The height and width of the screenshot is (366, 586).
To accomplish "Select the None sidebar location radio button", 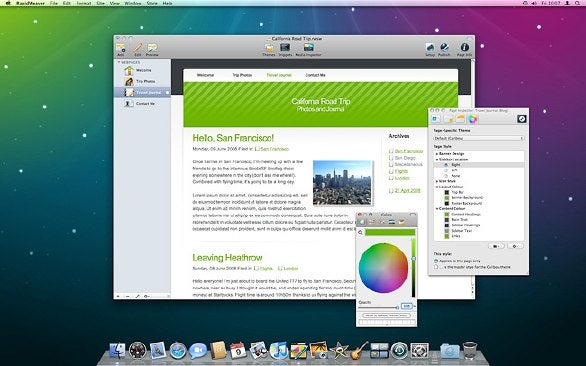I will 446,175.
